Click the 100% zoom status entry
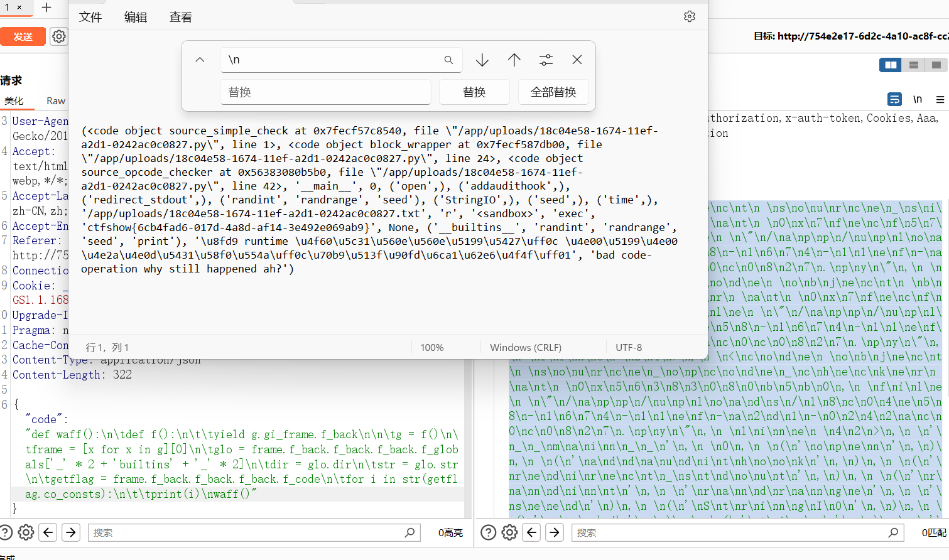The height and width of the screenshot is (560, 949). point(432,347)
